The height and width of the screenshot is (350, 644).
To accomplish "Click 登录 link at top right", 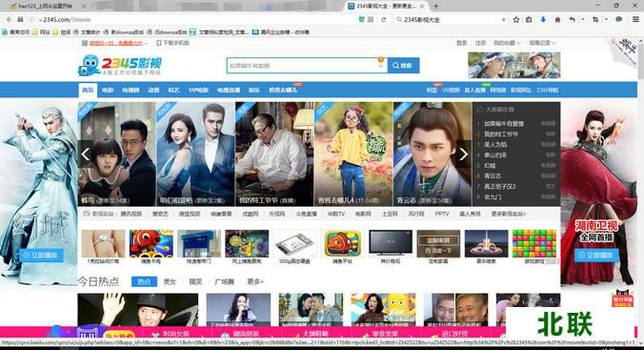I will pos(462,43).
